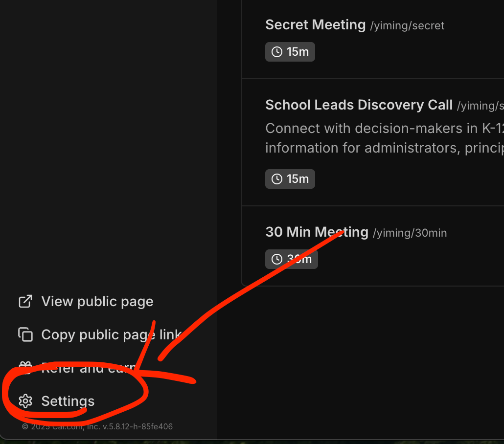Click the external-link icon beside View public page
The width and height of the screenshot is (504, 444).
[25, 301]
